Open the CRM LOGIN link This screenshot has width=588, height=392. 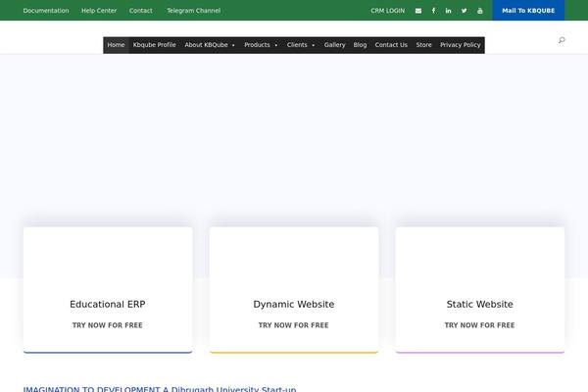[388, 11]
